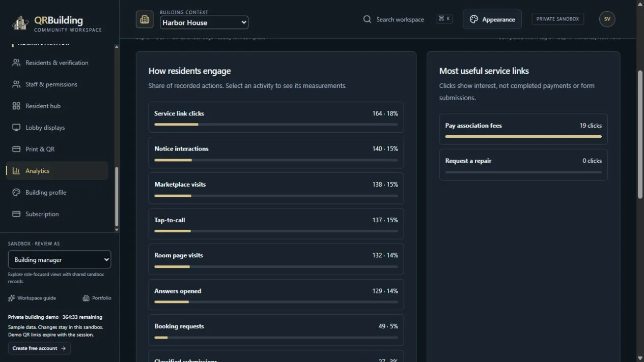The image size is (644, 362).
Task: Click the Workspace guide sparkle icon
Action: pos(12,298)
